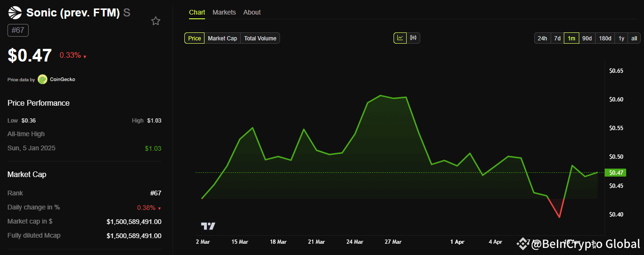Switch to line chart view icon
644x255 pixels.
(400, 38)
